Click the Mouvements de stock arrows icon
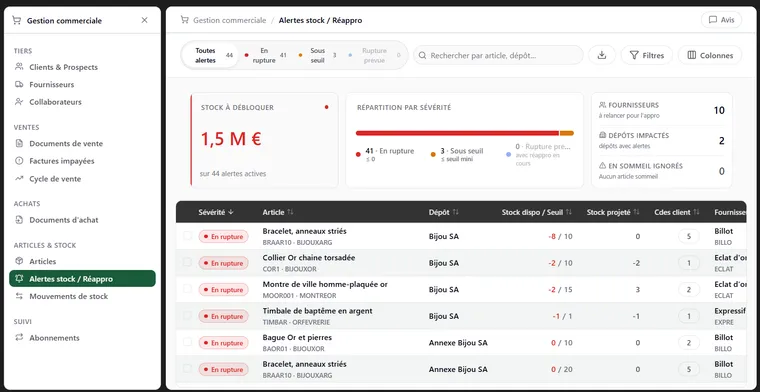Viewport: 760px width, 392px height. [x=19, y=296]
